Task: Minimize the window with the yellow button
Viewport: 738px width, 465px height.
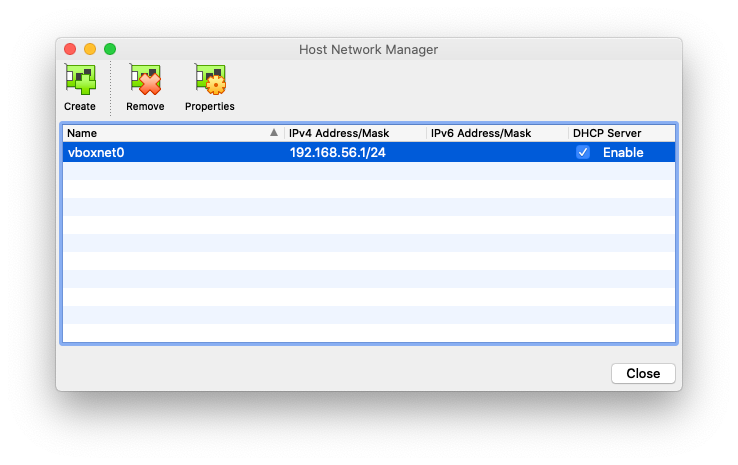Action: pyautogui.click(x=90, y=49)
